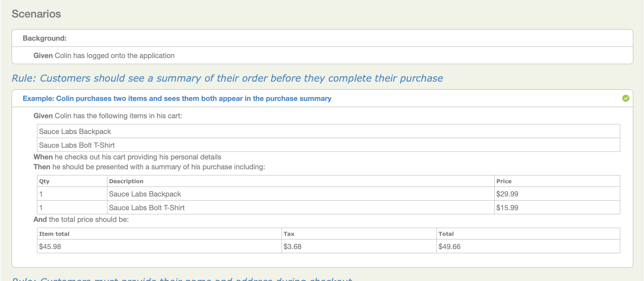
Task: Click the partially visible rule about name and address
Action: point(182,279)
